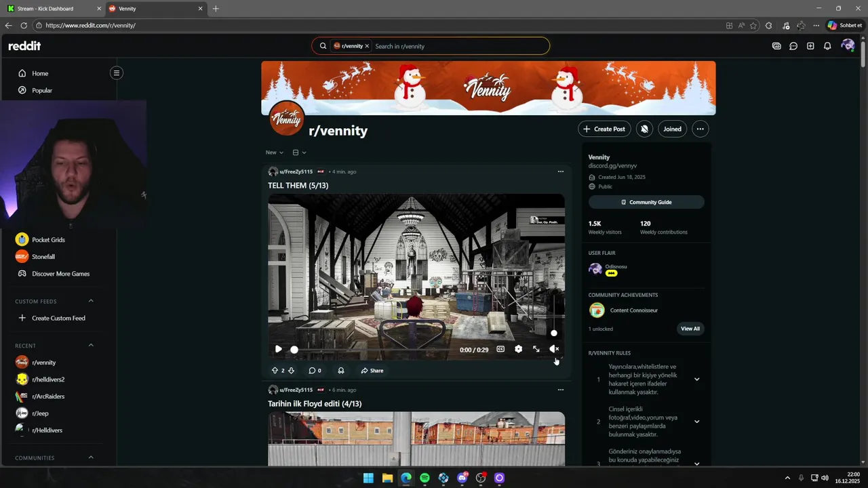The width and height of the screenshot is (868, 488).
Task: Click the Reddit logo
Action: click(24, 45)
